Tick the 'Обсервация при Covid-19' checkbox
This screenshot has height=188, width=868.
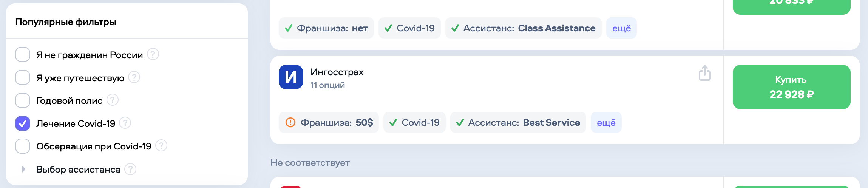click(23, 146)
